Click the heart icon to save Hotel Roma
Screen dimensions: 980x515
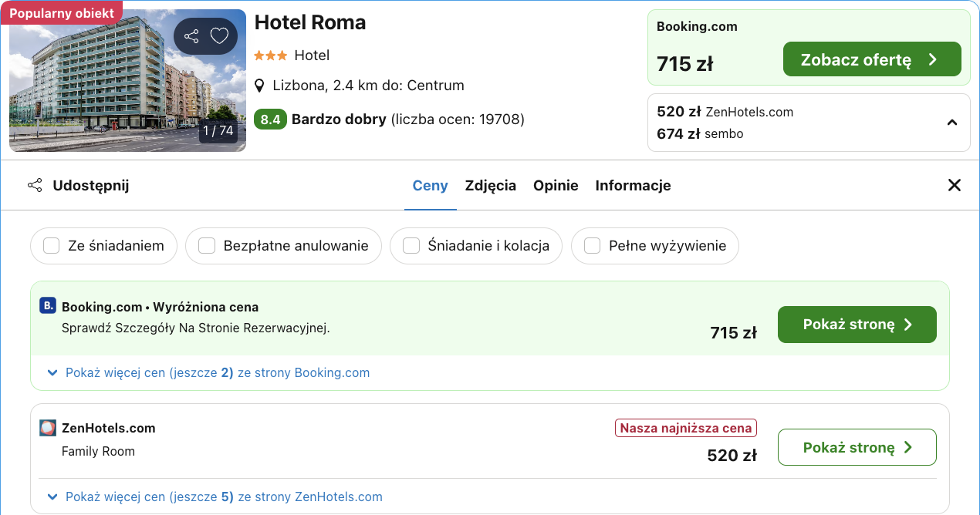(219, 35)
